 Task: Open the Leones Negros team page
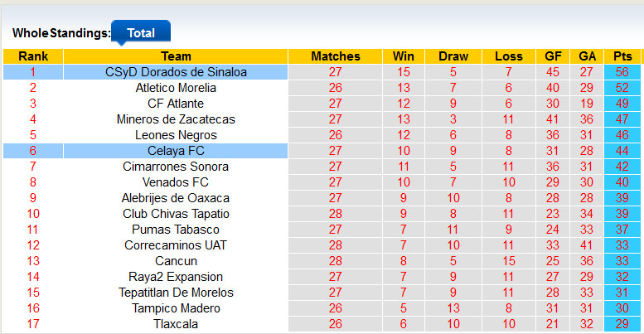[x=176, y=135]
